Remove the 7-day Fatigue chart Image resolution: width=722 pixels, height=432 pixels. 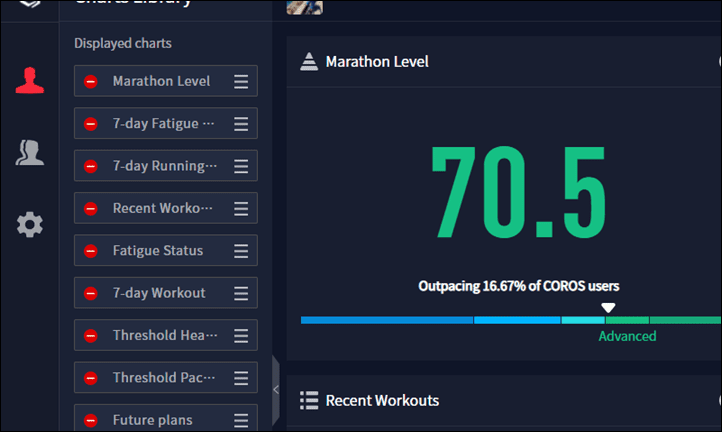pyautogui.click(x=91, y=124)
